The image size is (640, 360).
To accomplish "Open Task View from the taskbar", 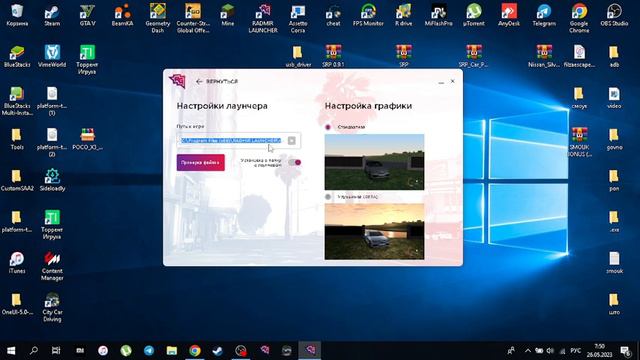I will tap(56, 351).
